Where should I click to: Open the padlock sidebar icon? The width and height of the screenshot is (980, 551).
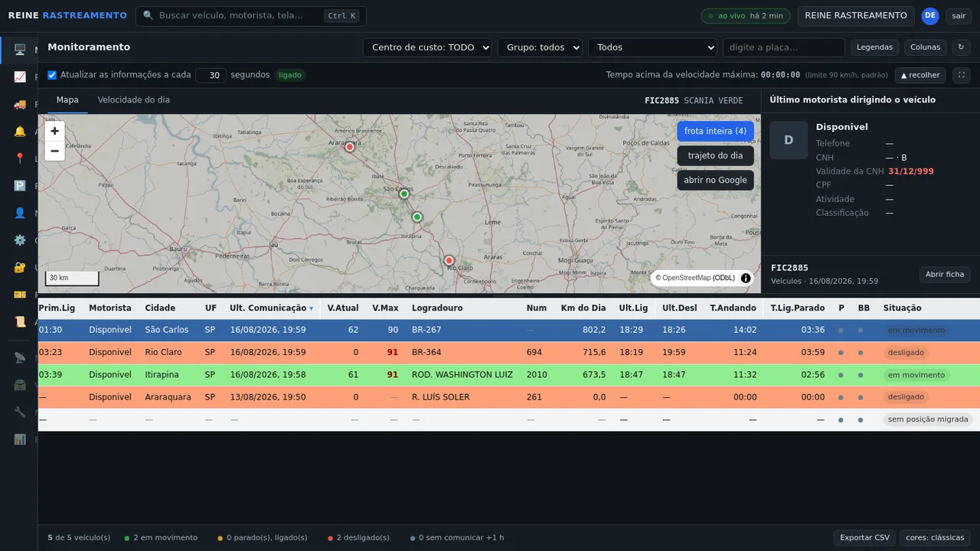coord(20,267)
